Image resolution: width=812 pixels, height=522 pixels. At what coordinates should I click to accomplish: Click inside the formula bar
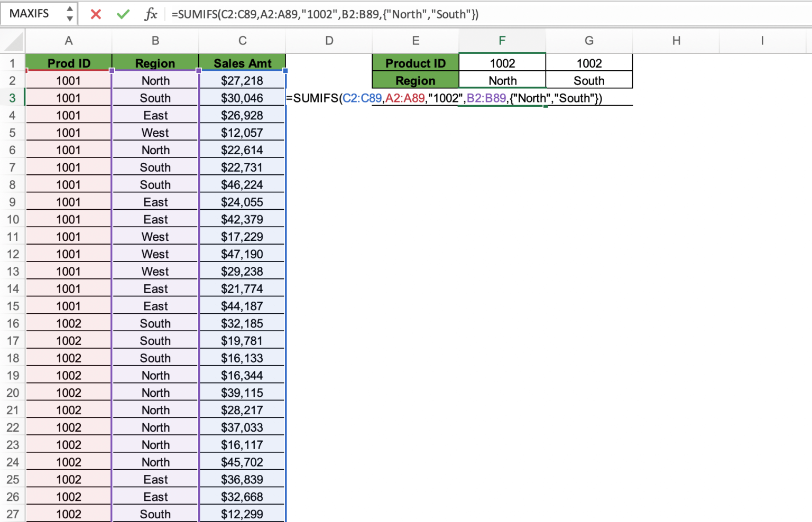[370, 14]
